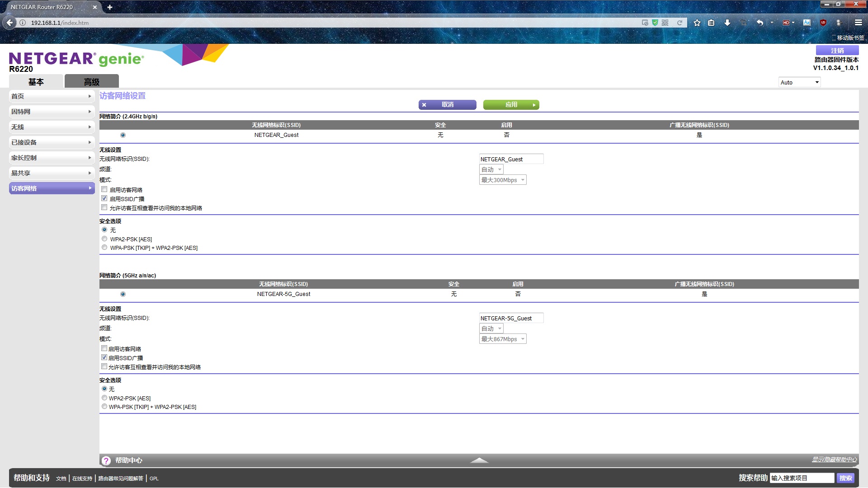868x488 pixels.
Task: Open 因特网 in the sidebar
Action: click(x=52, y=112)
